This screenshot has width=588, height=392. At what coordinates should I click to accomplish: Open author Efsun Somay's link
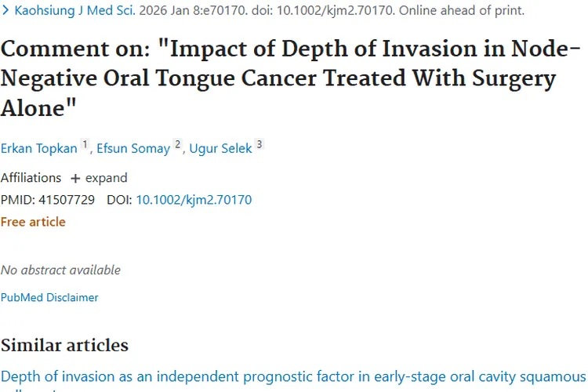tap(132, 148)
